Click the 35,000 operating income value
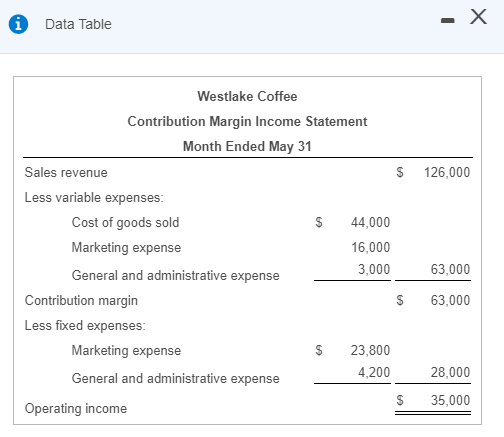504x437 pixels. [450, 400]
